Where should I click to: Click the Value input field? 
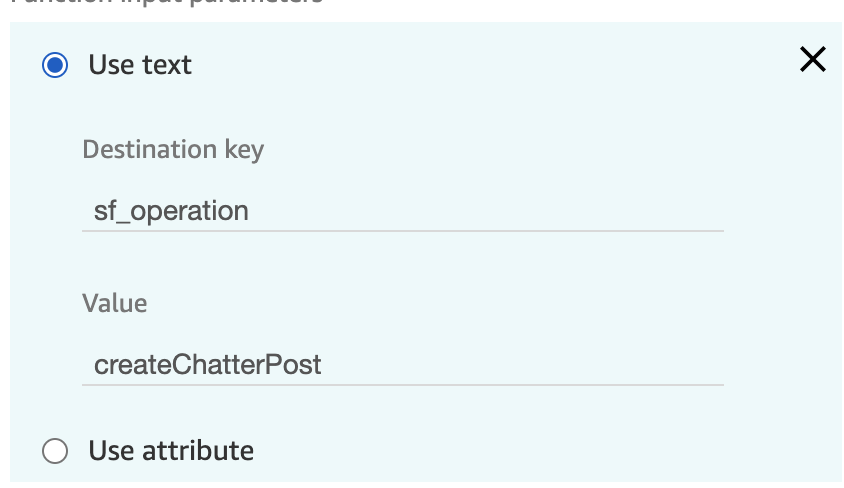[x=403, y=365]
